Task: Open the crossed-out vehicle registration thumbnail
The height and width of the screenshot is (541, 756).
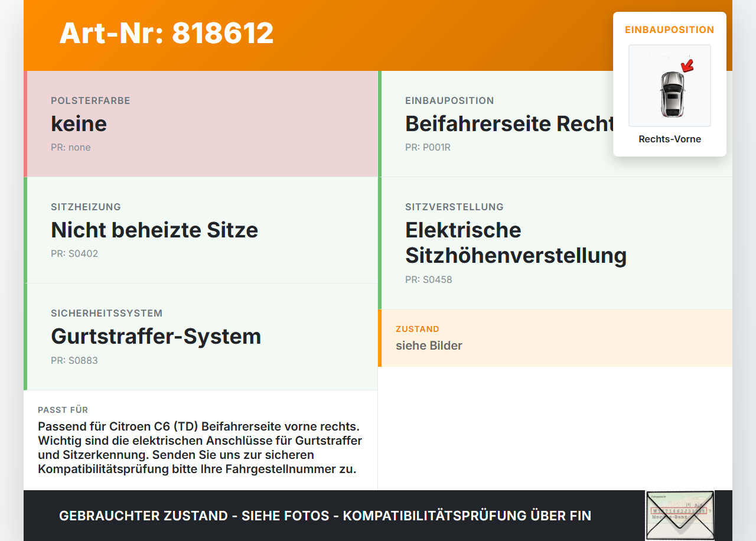Action: click(680, 515)
